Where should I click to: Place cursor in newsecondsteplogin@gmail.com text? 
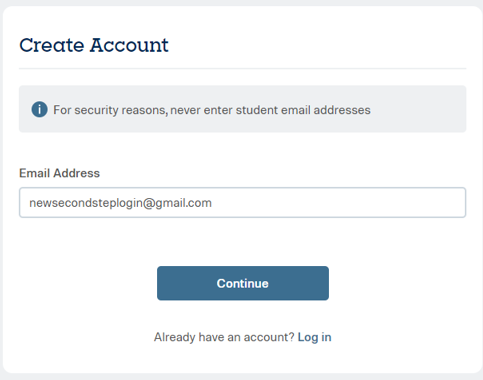[x=120, y=203]
